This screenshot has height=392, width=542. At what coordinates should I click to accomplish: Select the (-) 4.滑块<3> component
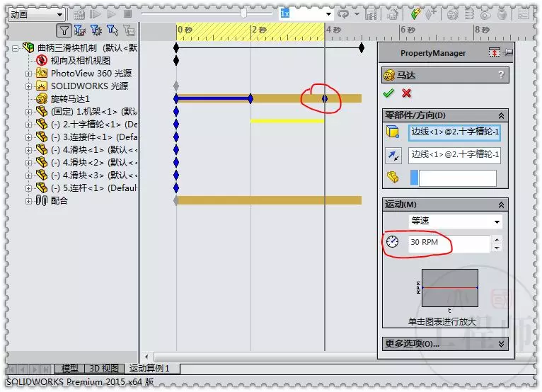(x=94, y=175)
